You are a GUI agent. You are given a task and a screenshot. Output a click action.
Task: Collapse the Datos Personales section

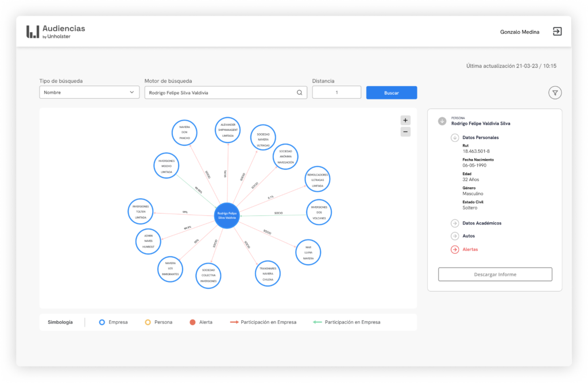click(455, 138)
